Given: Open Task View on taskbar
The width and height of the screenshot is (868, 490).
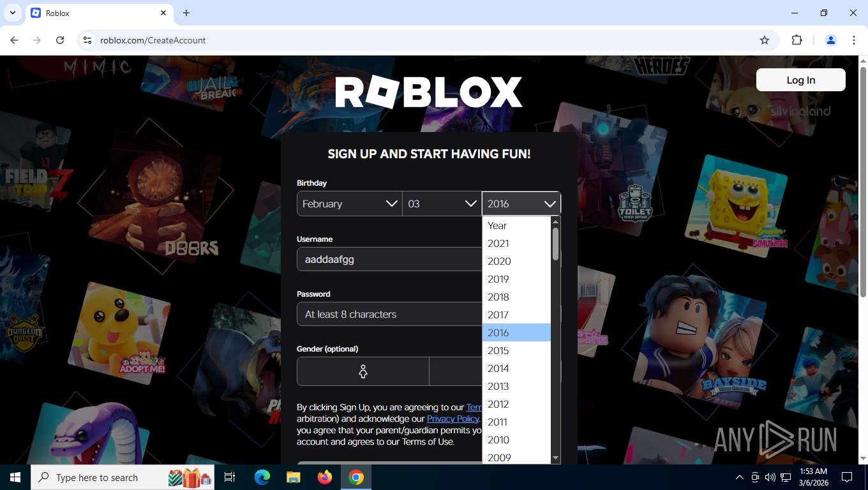Looking at the screenshot, I should point(230,477).
